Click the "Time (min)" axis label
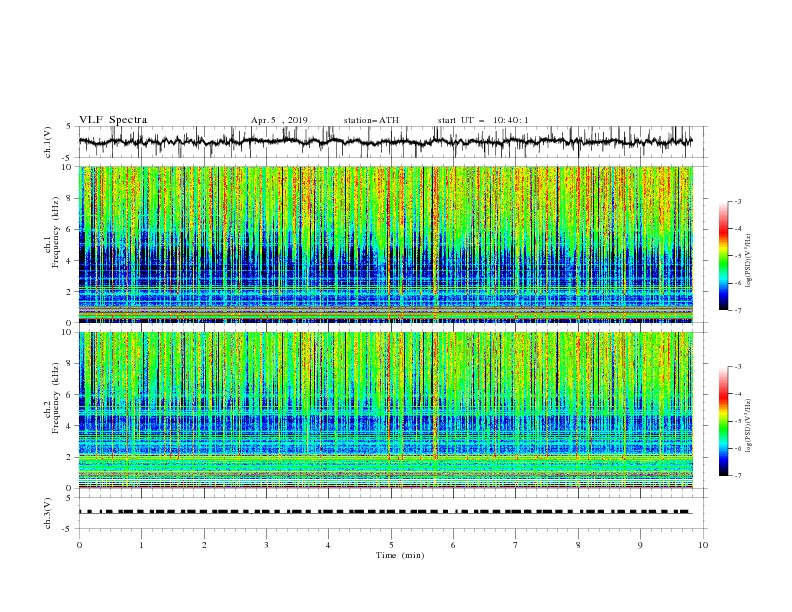 tap(400, 555)
